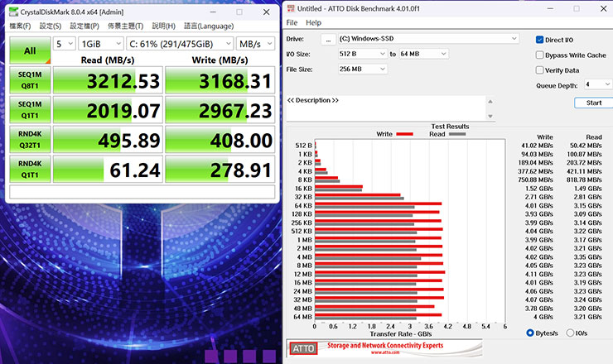
Task: Run SEQ1M Q8T1 test
Action: coord(30,80)
